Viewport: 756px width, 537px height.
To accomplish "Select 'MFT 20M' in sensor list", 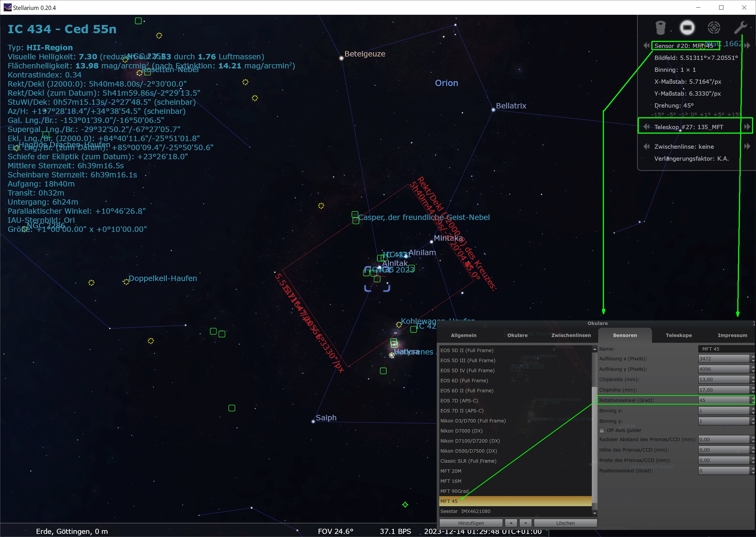I will (x=515, y=471).
